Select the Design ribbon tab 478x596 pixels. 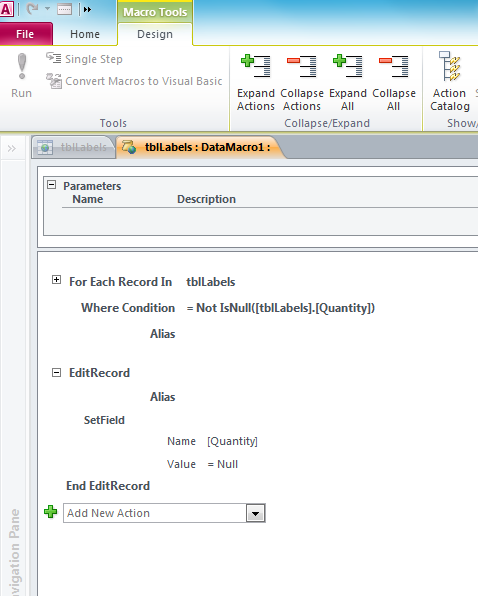155,34
